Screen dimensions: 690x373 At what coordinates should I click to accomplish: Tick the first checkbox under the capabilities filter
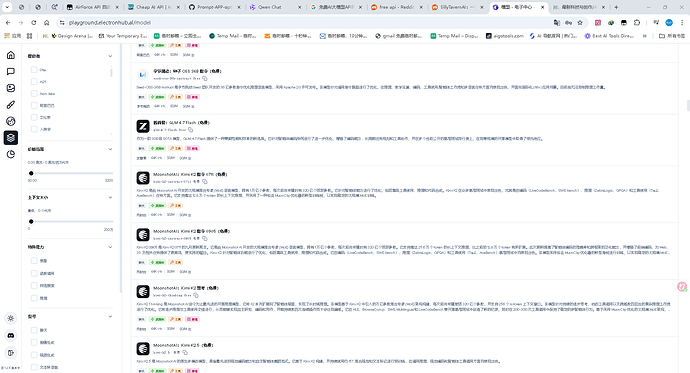pos(34,261)
